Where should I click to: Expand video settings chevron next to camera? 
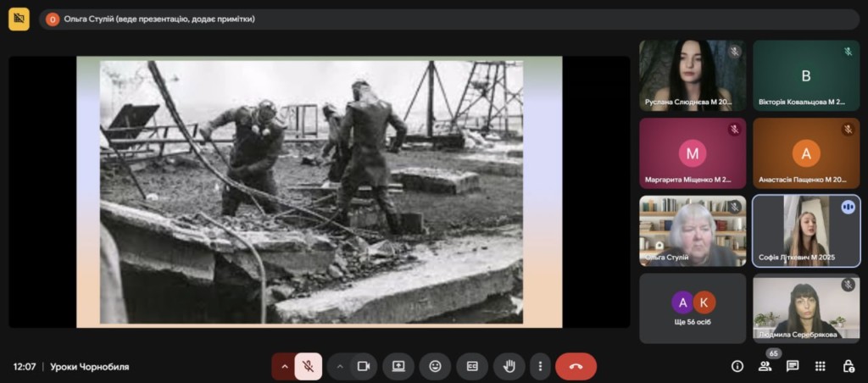click(340, 366)
